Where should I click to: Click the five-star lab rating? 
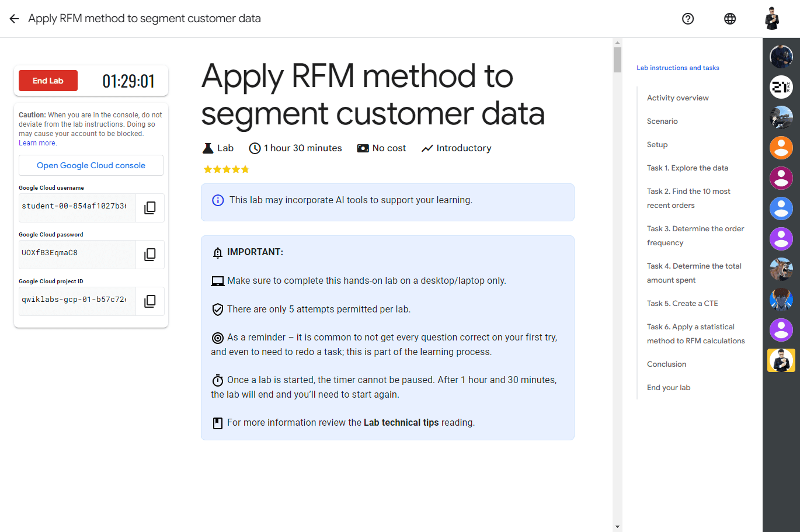click(x=226, y=169)
